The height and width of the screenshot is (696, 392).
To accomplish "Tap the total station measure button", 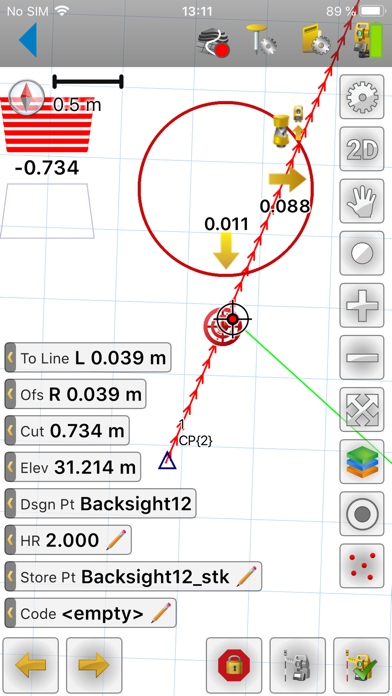I will point(297,665).
